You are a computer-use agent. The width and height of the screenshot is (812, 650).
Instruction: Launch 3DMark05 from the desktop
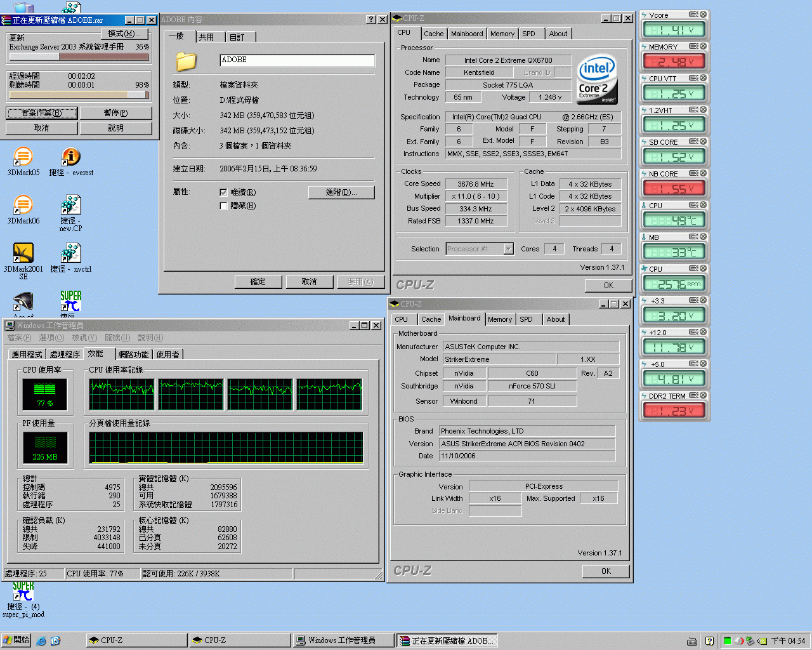pos(23,157)
